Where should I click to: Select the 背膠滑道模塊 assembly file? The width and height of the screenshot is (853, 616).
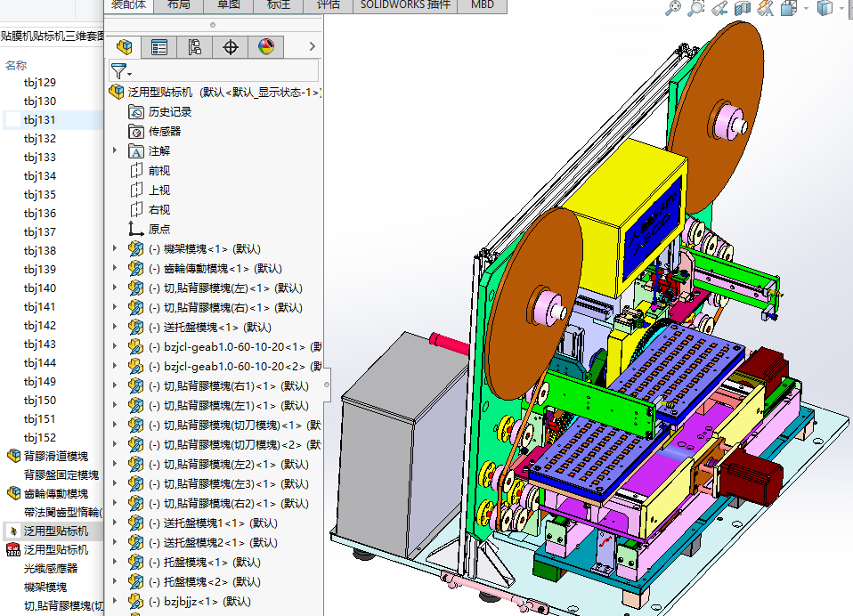coord(55,456)
